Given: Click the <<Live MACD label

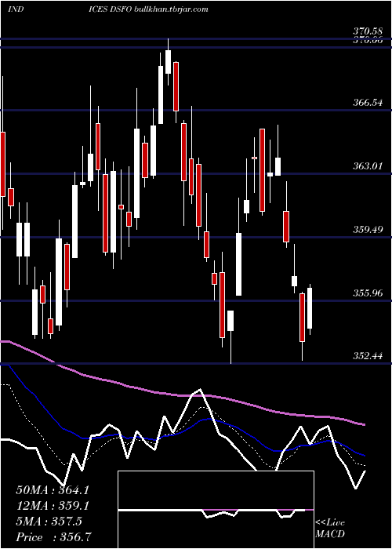Looking at the screenshot, I should pyautogui.click(x=330, y=528).
